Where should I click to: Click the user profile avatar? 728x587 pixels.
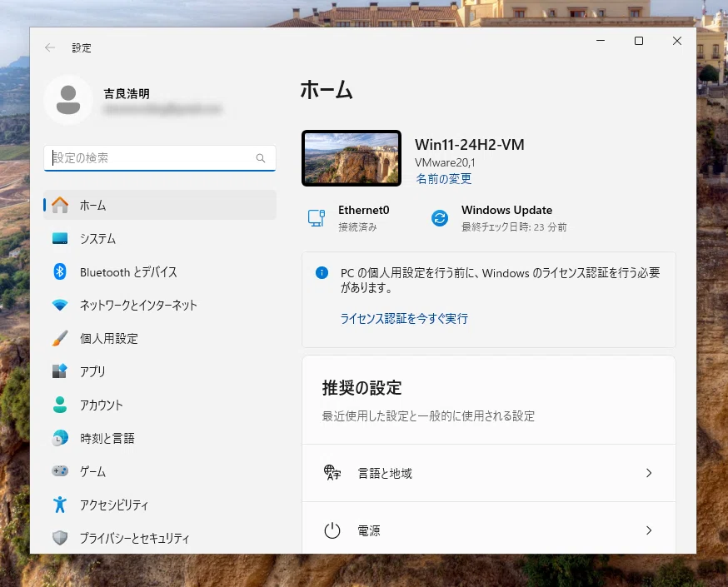[x=68, y=100]
